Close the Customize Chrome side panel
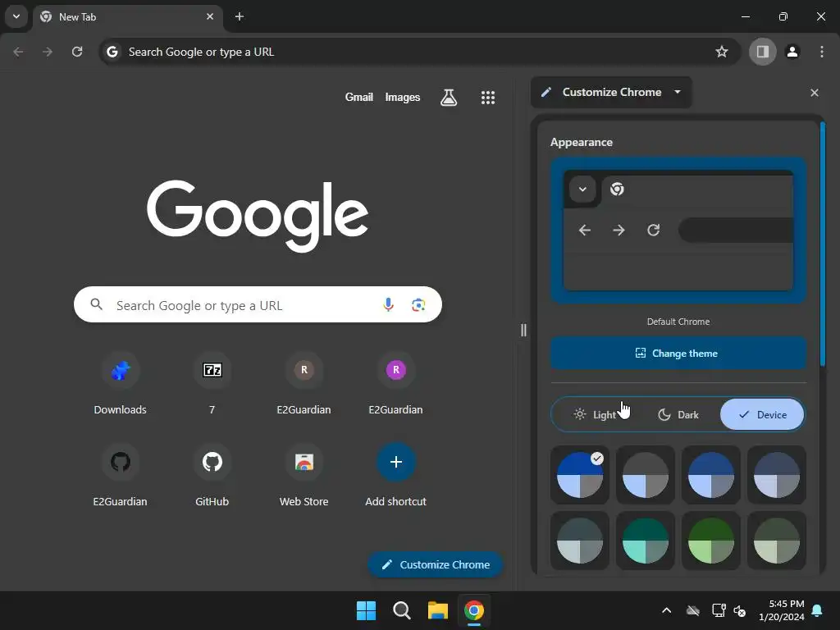The image size is (840, 630). pos(815,93)
